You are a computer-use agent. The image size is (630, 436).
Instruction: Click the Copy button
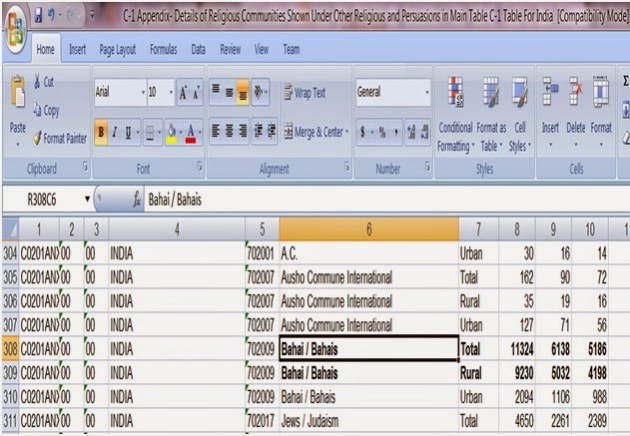click(x=42, y=110)
